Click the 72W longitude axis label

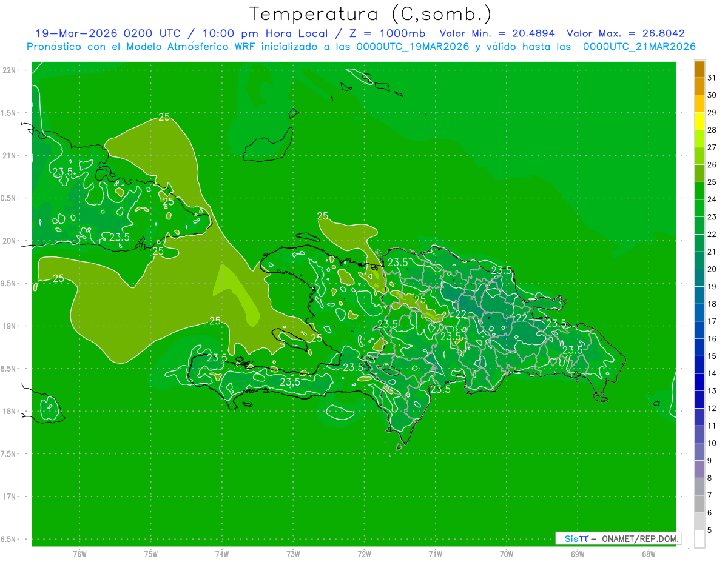[x=365, y=554]
